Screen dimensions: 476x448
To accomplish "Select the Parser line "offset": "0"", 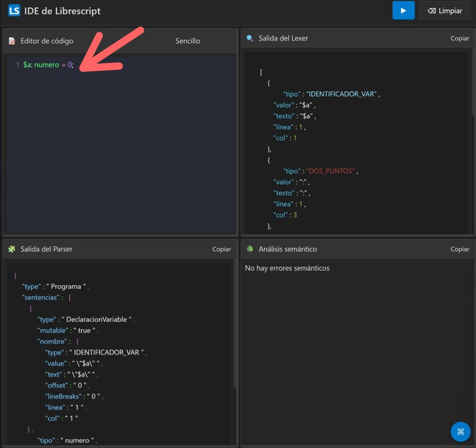I will tap(67, 385).
